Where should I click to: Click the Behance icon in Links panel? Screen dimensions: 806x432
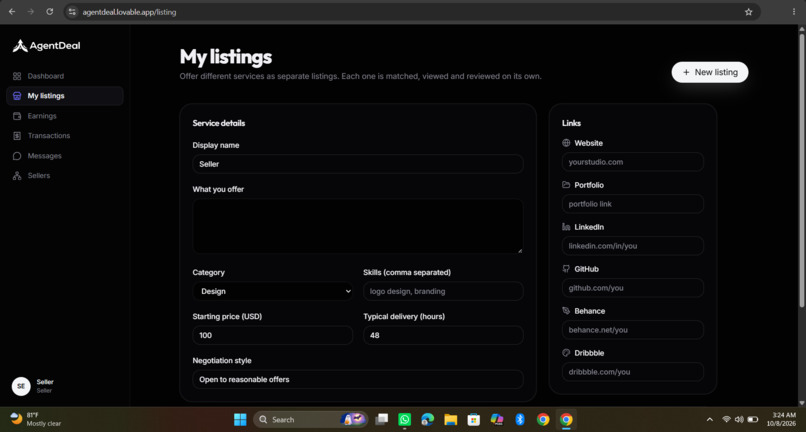pos(566,311)
